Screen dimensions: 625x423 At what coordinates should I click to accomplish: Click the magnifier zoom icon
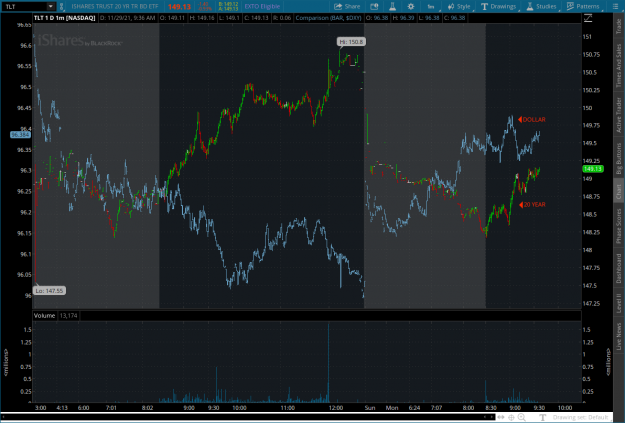521,417
